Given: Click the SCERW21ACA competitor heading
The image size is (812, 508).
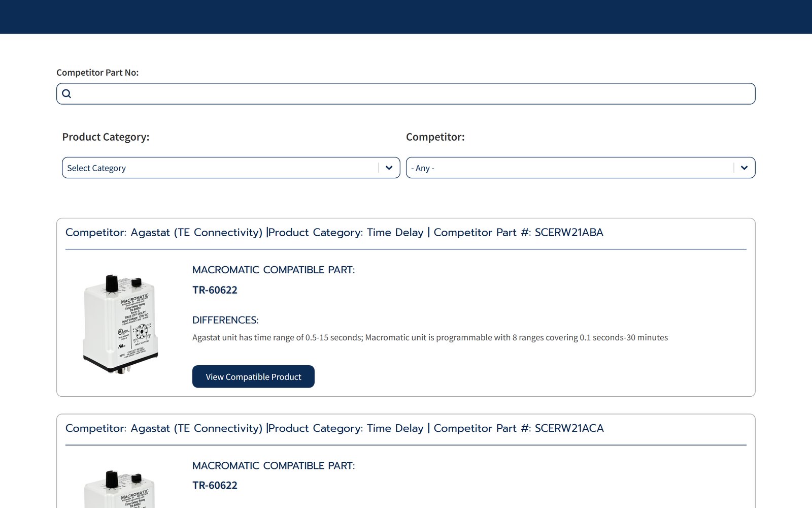Looking at the screenshot, I should click(x=334, y=428).
